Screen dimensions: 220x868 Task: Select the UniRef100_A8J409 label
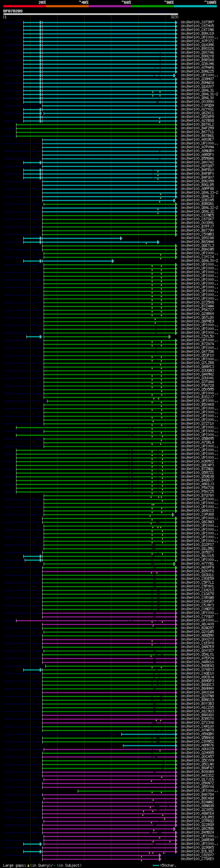pyautogui.click(x=197, y=624)
